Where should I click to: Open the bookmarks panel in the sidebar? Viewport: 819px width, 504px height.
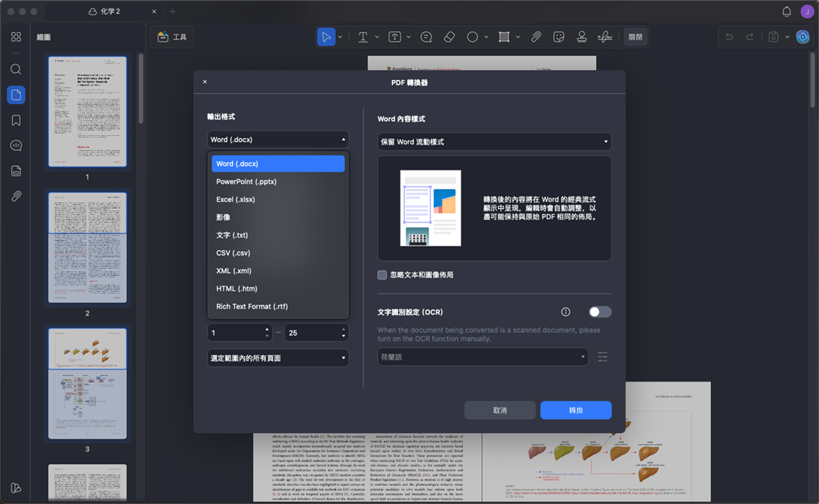click(16, 120)
